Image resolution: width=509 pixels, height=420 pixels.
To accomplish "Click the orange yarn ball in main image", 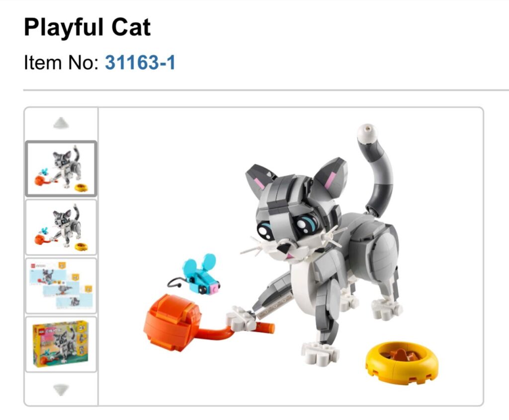I will click(172, 322).
